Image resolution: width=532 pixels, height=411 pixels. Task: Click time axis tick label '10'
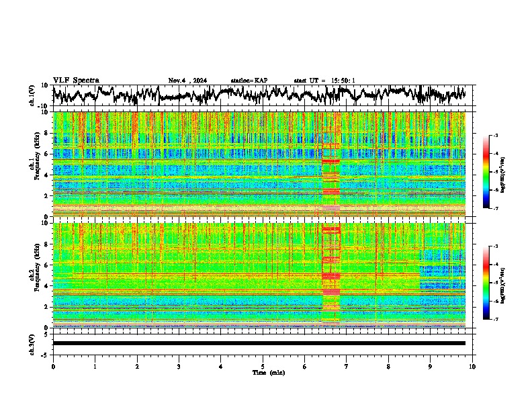point(472,367)
